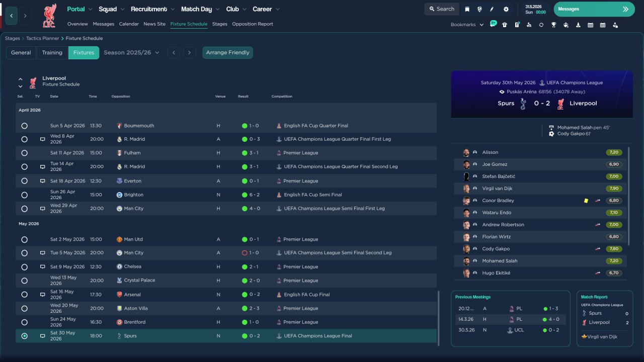This screenshot has width=644, height=362.
Task: Click the first calendar icon in bookmarks bar
Action: pyautogui.click(x=590, y=25)
